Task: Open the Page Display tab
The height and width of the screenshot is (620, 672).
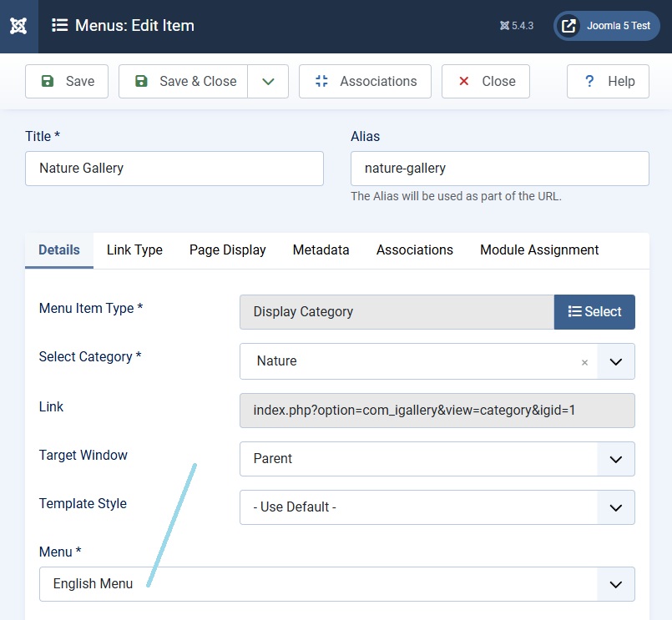Action: click(x=227, y=250)
